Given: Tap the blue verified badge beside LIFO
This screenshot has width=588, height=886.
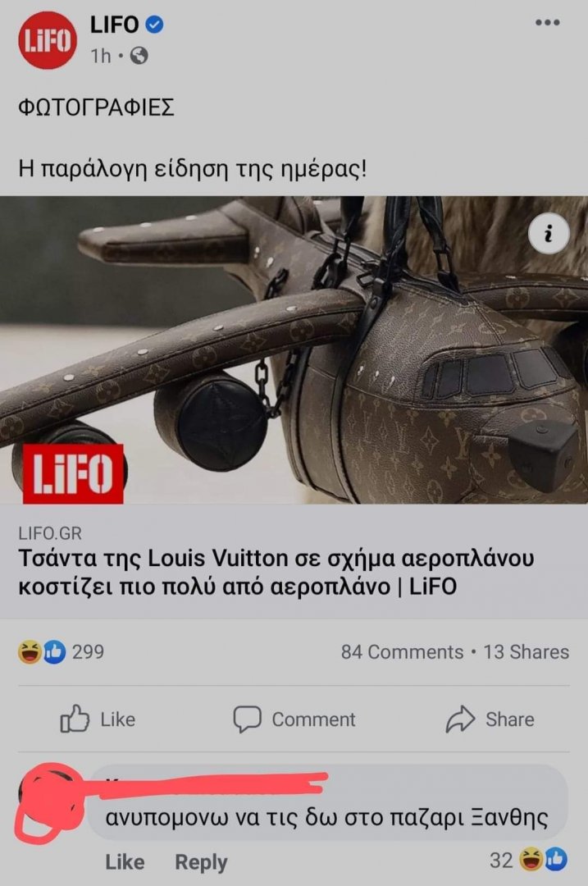Looking at the screenshot, I should point(154,25).
